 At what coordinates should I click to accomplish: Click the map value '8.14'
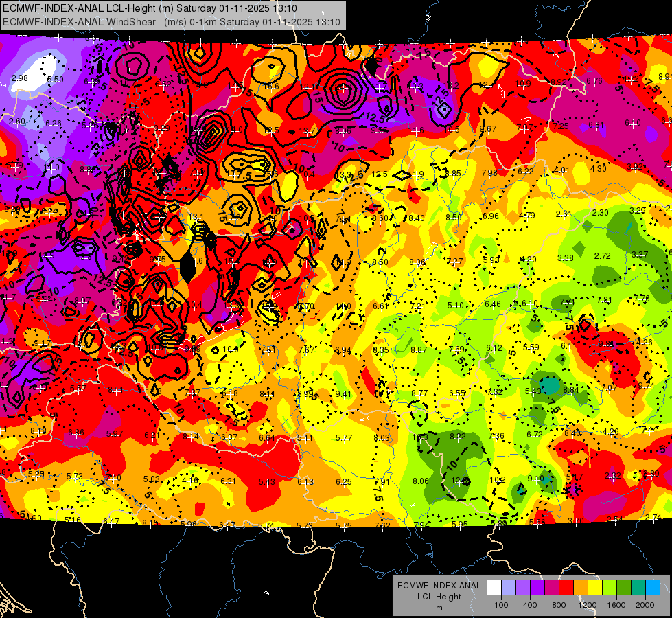(191, 437)
